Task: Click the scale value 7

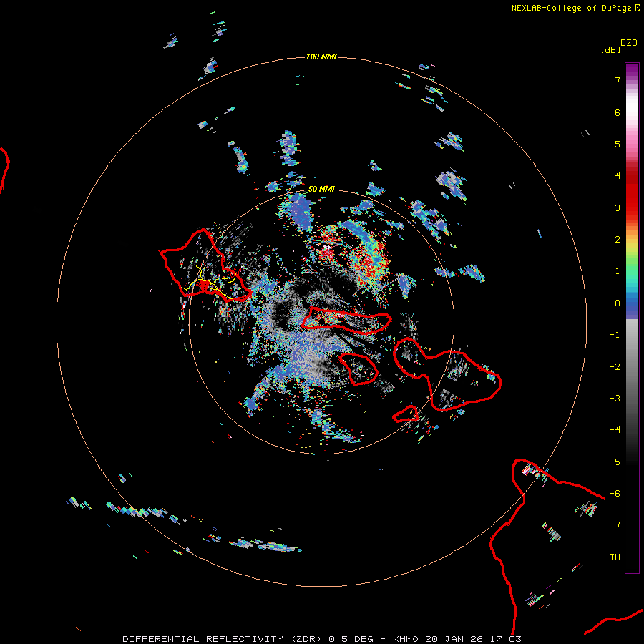Action: pyautogui.click(x=618, y=80)
